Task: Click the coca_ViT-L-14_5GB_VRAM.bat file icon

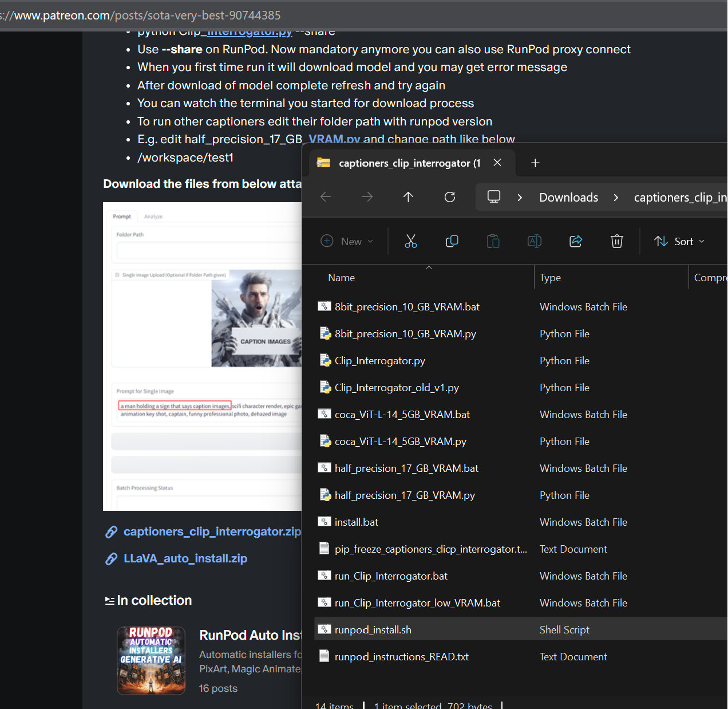Action: [325, 414]
